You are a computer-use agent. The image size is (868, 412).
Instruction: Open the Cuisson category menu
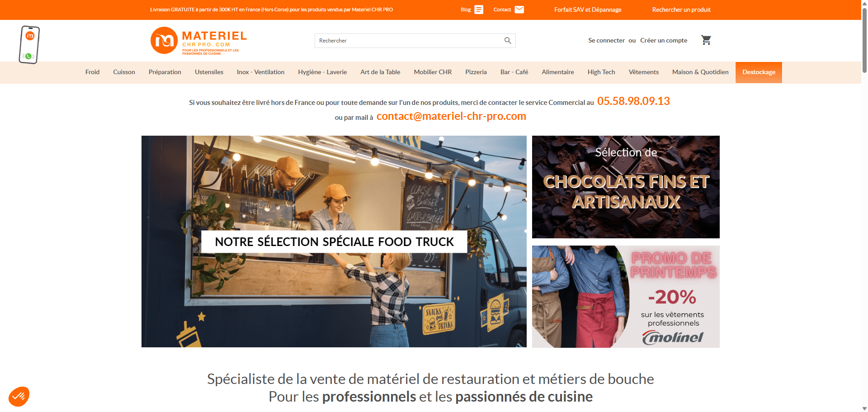[x=124, y=72]
